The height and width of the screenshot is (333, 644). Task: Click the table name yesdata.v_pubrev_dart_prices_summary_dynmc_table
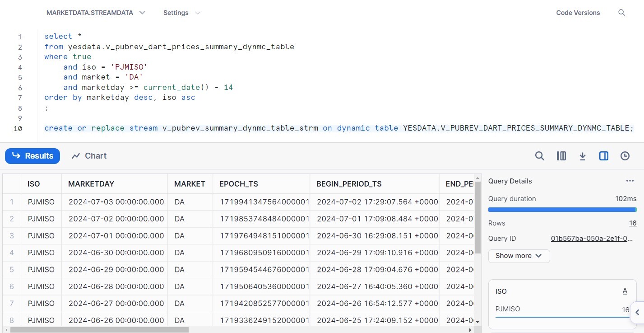(181, 47)
